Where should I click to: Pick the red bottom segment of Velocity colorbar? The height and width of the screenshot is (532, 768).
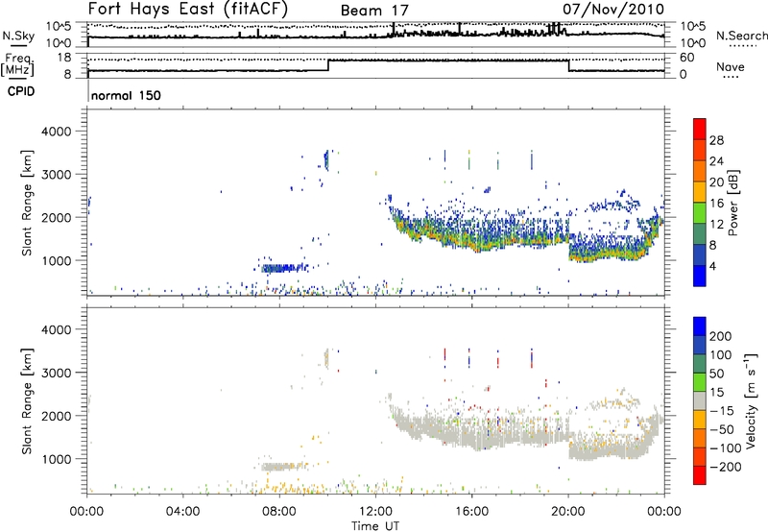[700, 475]
